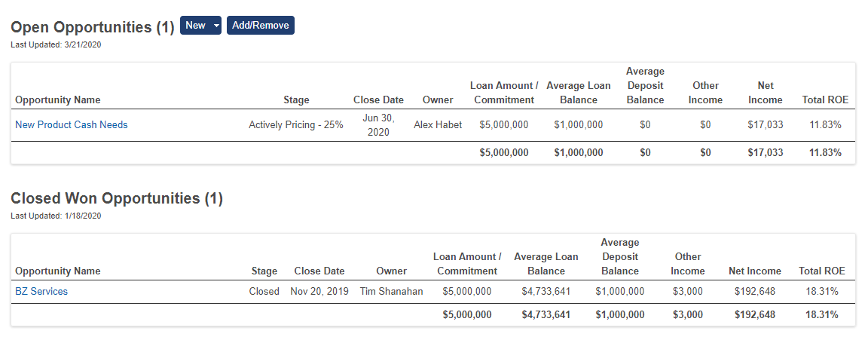Click the Actively Pricing - 25% stage cell
This screenshot has height=340, width=868.
click(296, 125)
